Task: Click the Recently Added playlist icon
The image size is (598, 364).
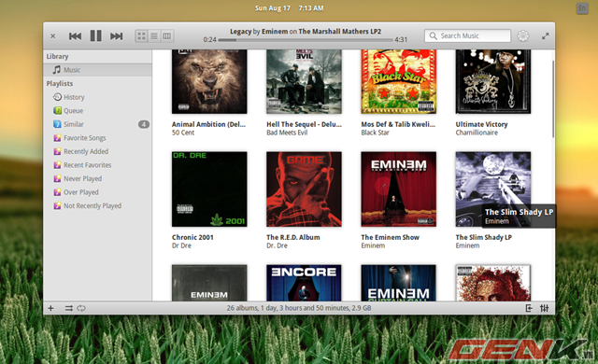Action: pos(57,151)
